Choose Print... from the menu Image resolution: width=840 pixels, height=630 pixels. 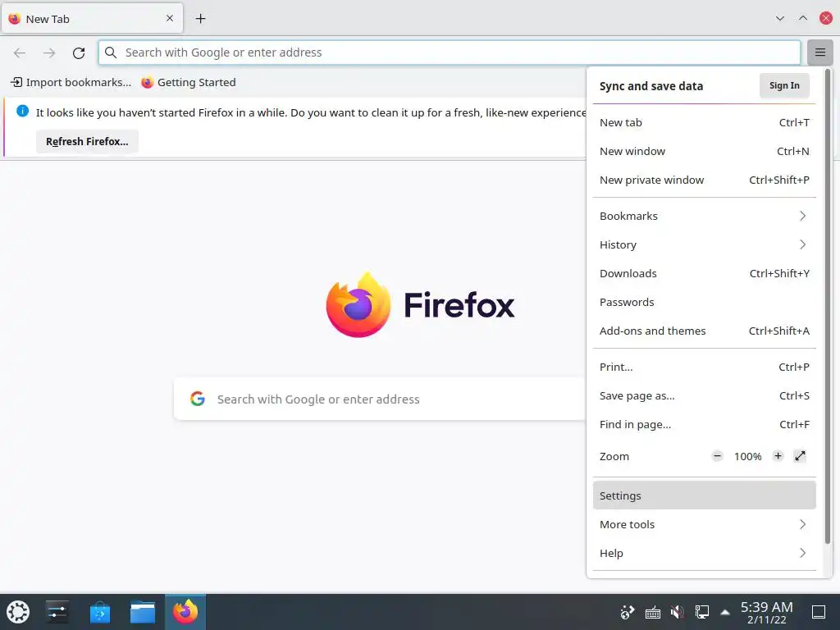click(x=704, y=367)
